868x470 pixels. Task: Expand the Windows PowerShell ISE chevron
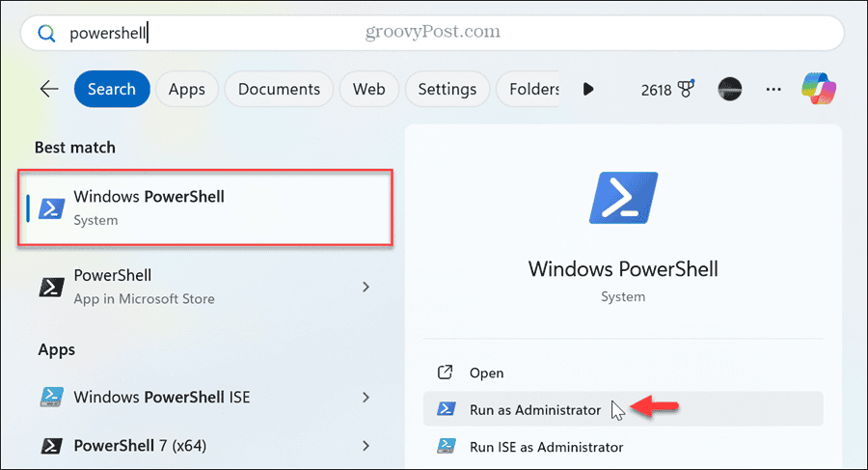pyautogui.click(x=366, y=397)
